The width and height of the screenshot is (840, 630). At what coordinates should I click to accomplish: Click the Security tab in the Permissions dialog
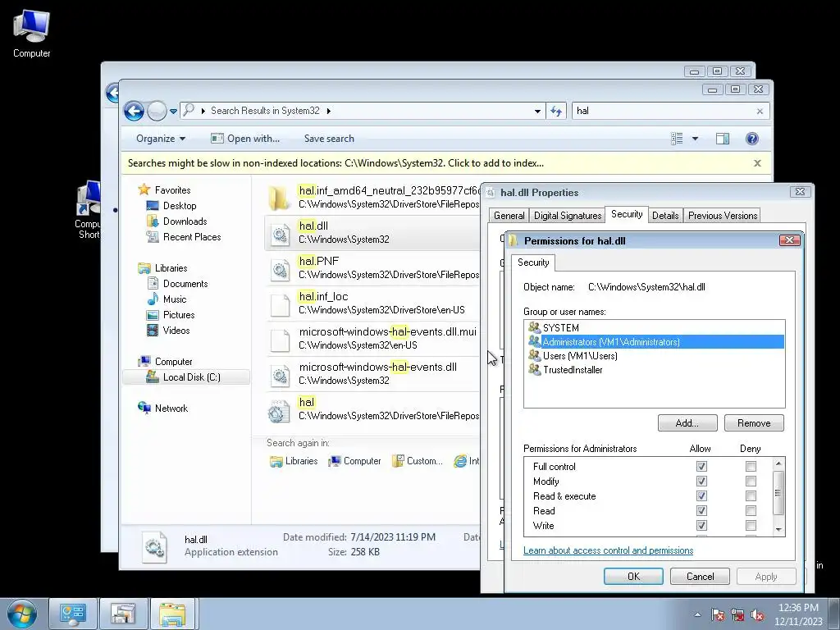[533, 262]
